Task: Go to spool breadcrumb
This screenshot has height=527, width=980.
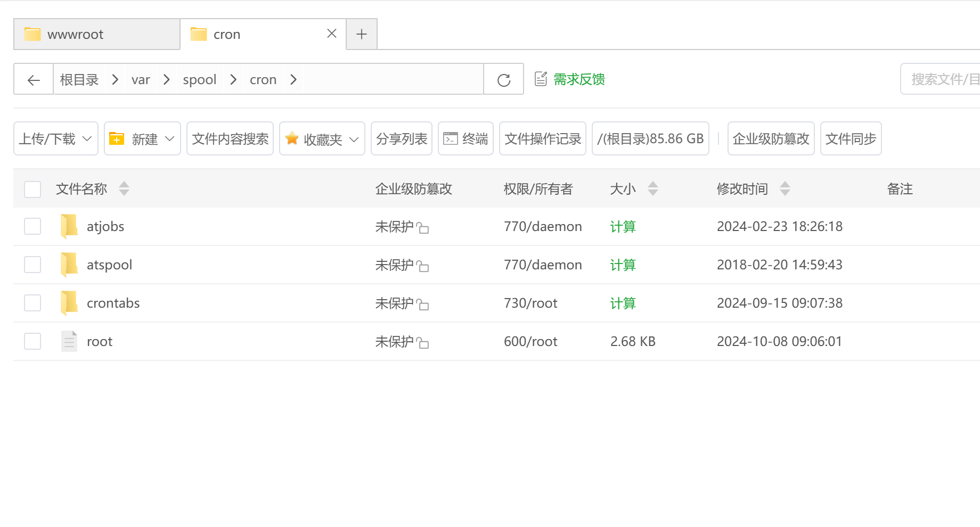Action: pyautogui.click(x=200, y=80)
